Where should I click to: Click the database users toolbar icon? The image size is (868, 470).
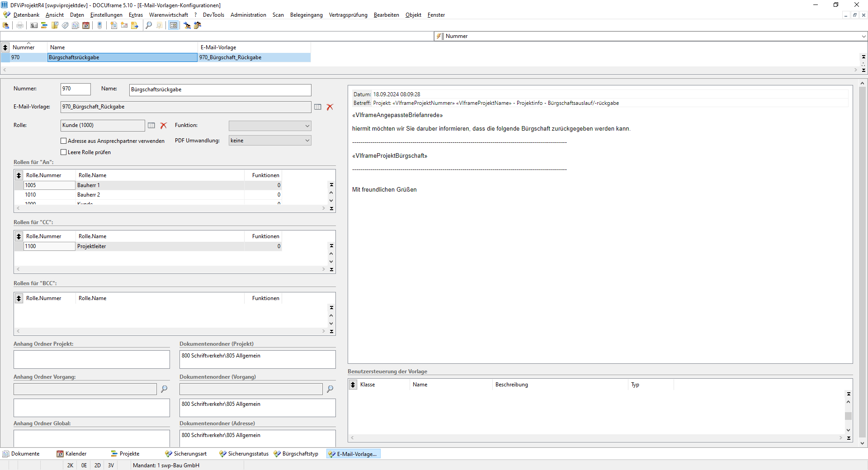click(6, 25)
